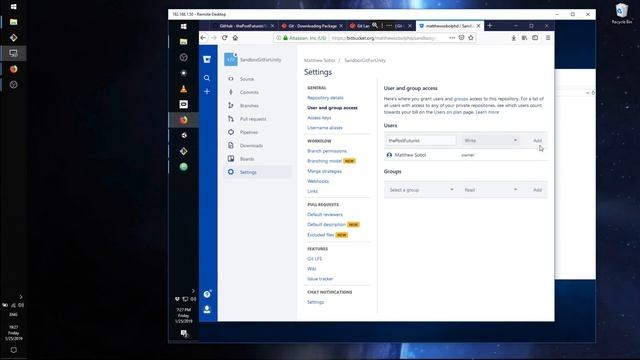Click the VLC cone icon in remote taskbar
Image resolution: width=640 pixels, height=360 pixels.
(x=184, y=89)
